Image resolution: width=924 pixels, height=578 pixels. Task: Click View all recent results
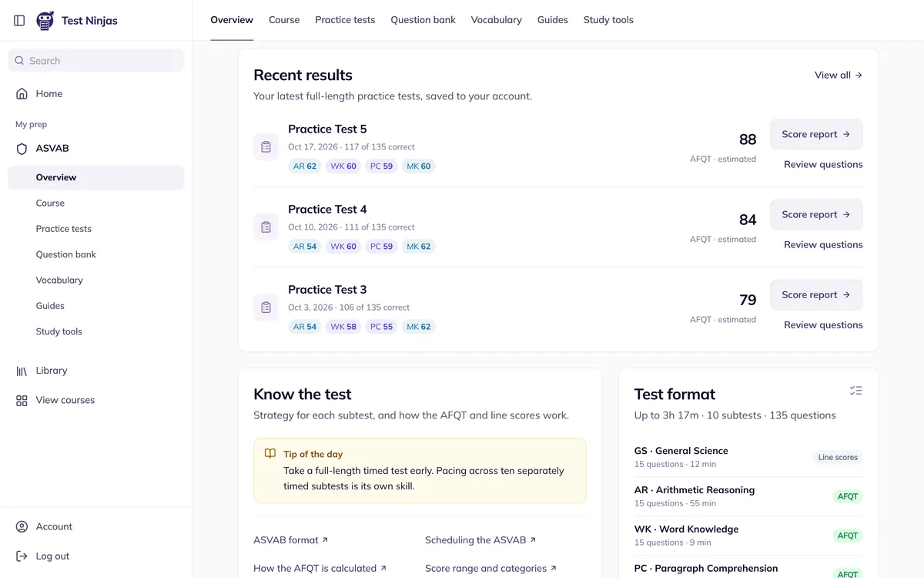tap(839, 76)
